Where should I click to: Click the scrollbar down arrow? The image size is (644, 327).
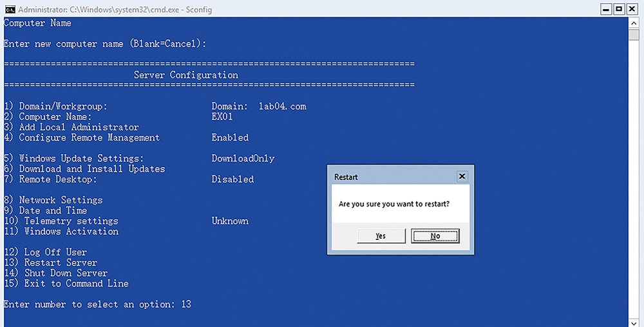click(x=634, y=322)
